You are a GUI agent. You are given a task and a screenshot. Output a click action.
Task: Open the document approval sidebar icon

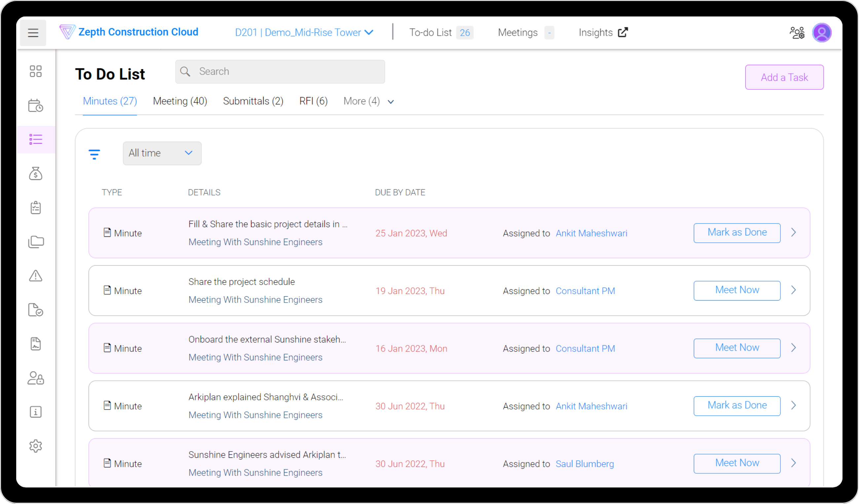[x=35, y=310]
